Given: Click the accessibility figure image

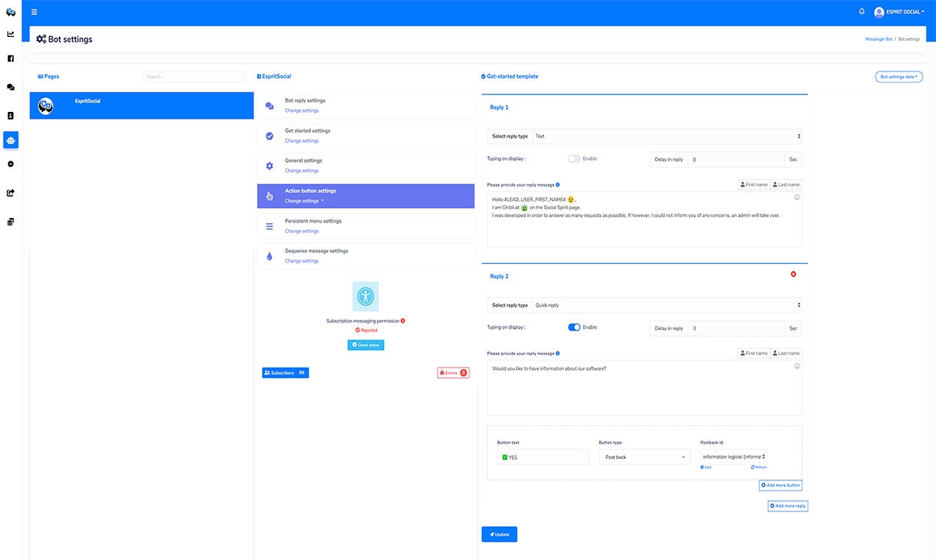Looking at the screenshot, I should pyautogui.click(x=366, y=296).
